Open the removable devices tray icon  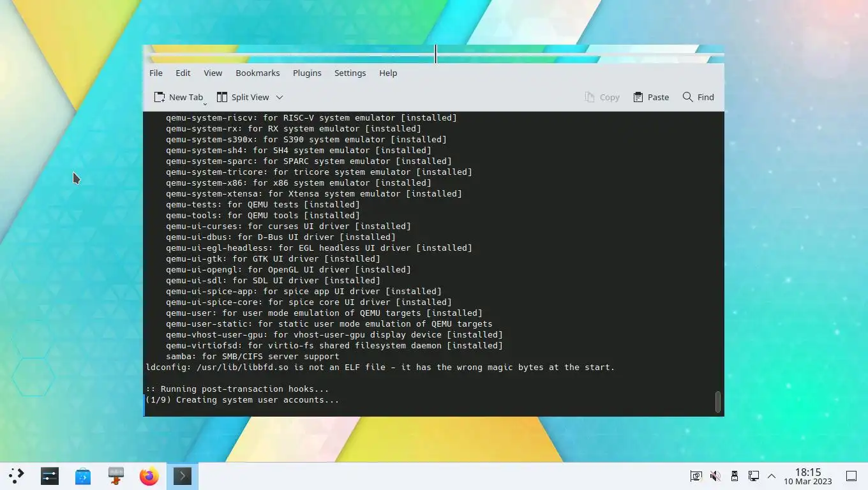tap(735, 476)
